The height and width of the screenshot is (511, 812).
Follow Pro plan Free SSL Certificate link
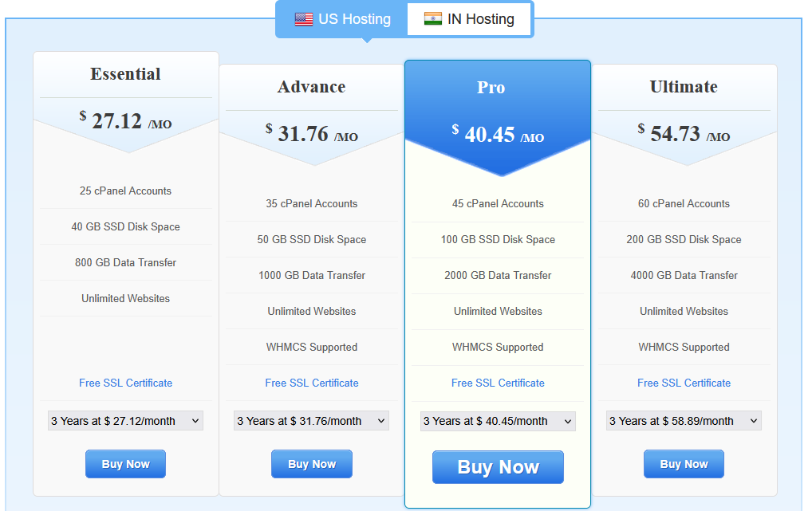coord(498,383)
